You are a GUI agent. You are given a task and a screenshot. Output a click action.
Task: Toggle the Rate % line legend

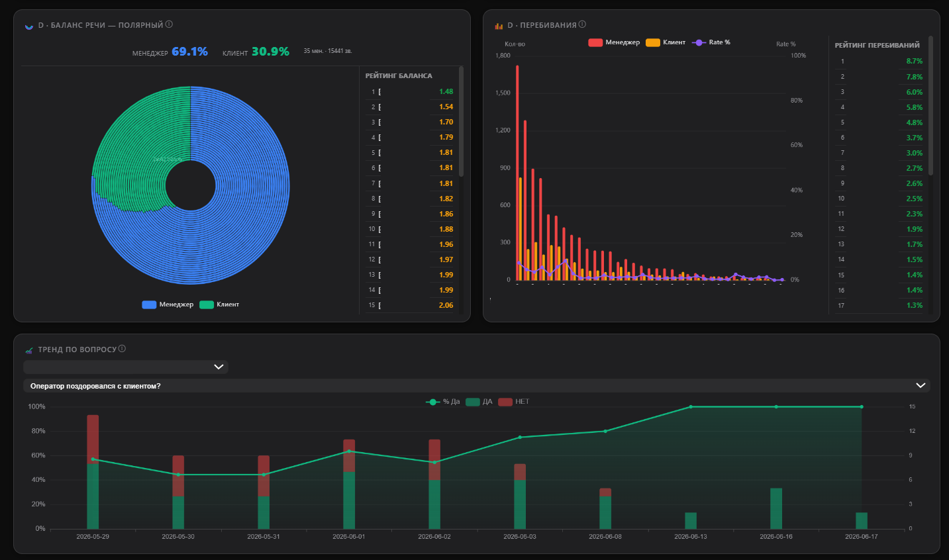click(x=711, y=42)
